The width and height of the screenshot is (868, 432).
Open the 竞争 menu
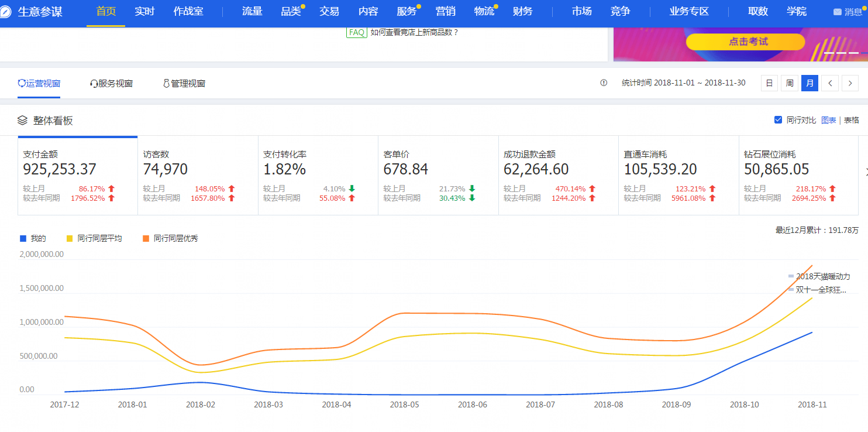pyautogui.click(x=620, y=12)
